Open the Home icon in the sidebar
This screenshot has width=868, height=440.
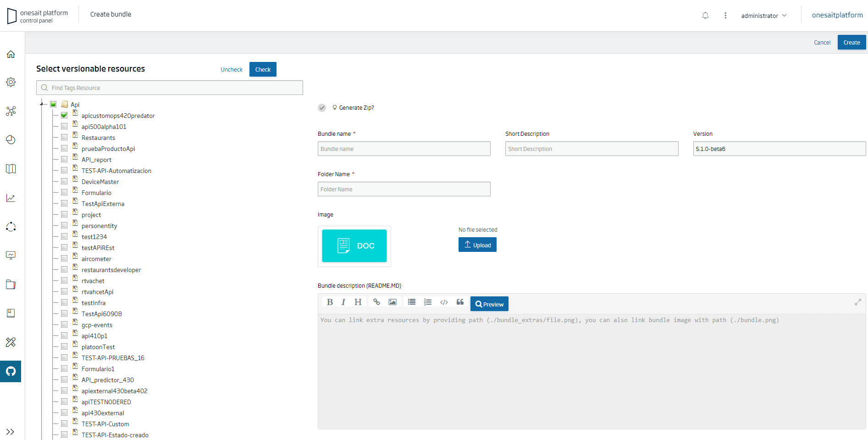click(x=11, y=54)
